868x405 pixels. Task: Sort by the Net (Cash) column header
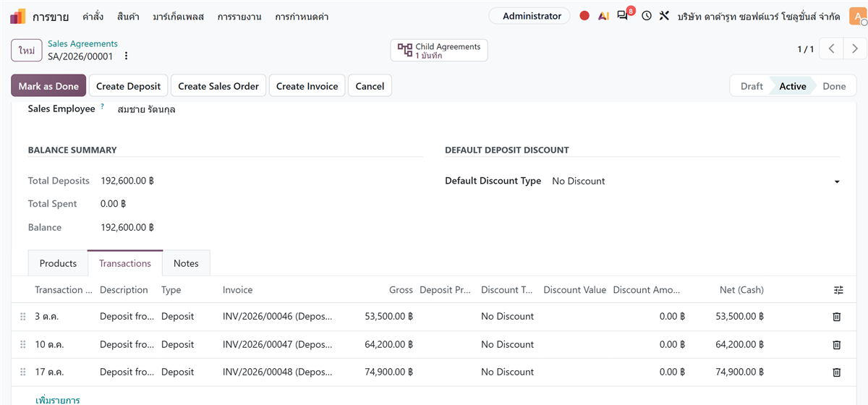[x=741, y=290]
